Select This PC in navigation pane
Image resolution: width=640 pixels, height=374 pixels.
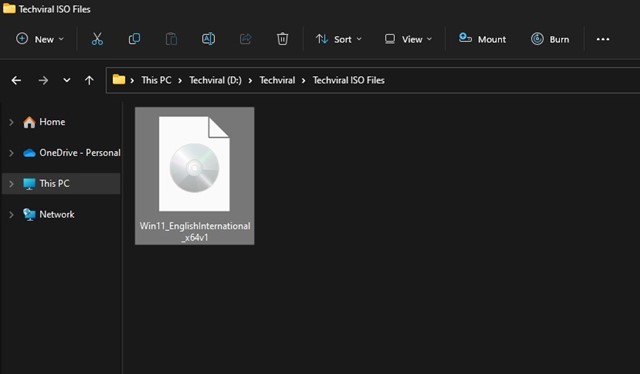click(x=61, y=183)
